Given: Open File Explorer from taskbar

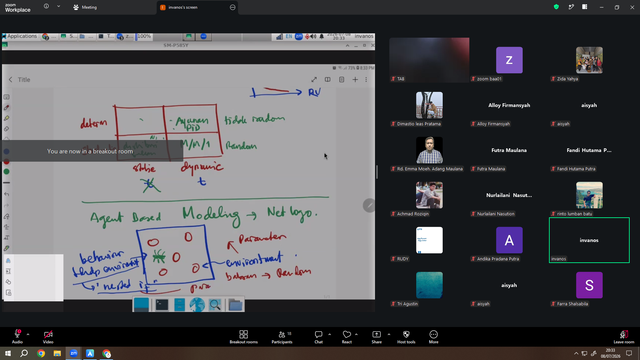Looking at the screenshot, I should pos(57,353).
